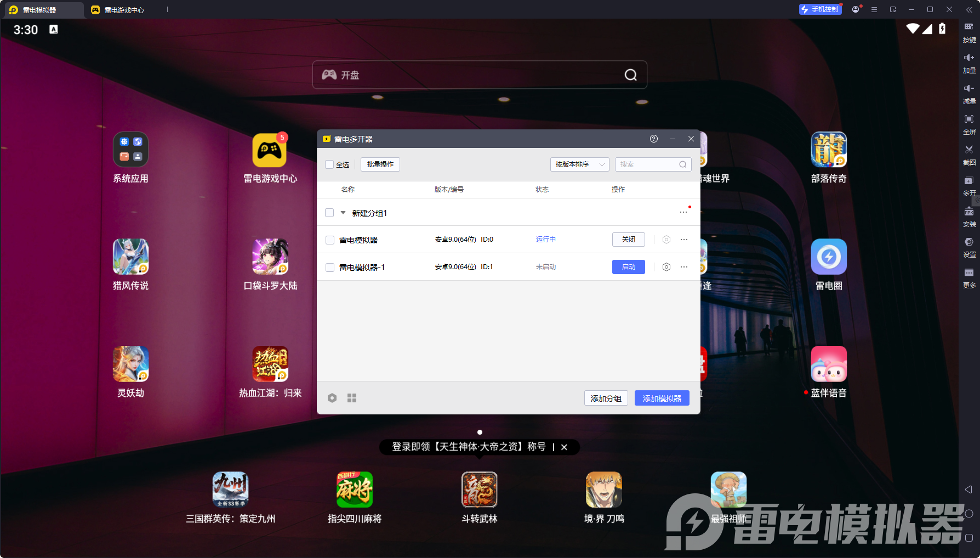Open 境·界 刀鸣 game icon
The width and height of the screenshot is (980, 558).
pos(604,489)
